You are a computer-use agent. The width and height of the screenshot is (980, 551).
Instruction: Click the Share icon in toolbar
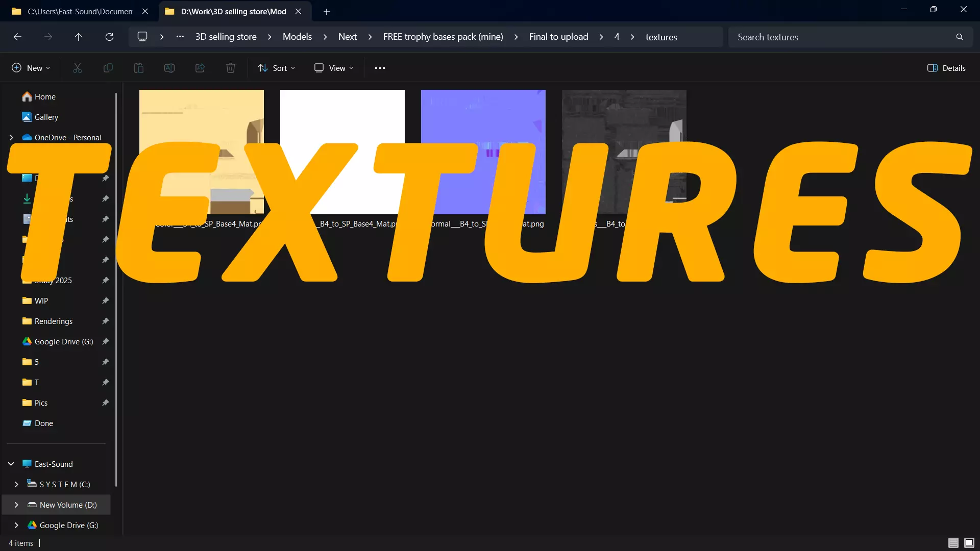tap(200, 68)
